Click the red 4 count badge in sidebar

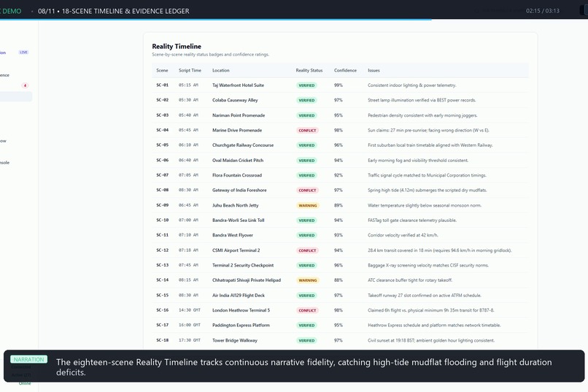25,85
